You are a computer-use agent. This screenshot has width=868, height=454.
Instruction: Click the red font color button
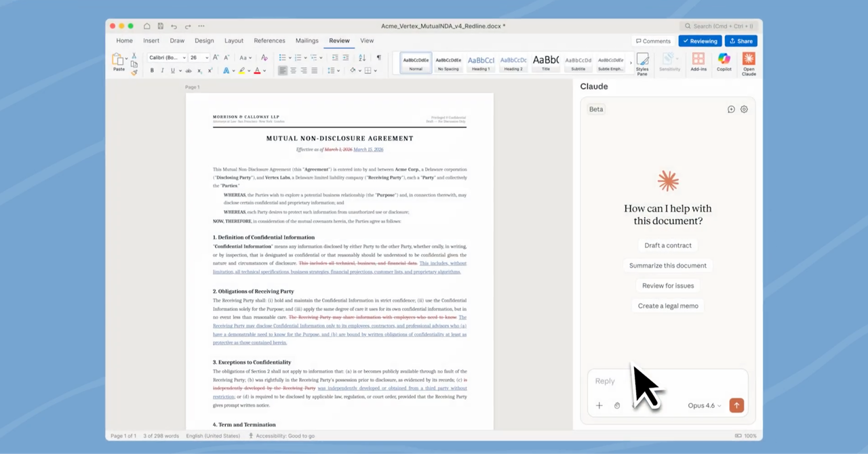coord(257,70)
